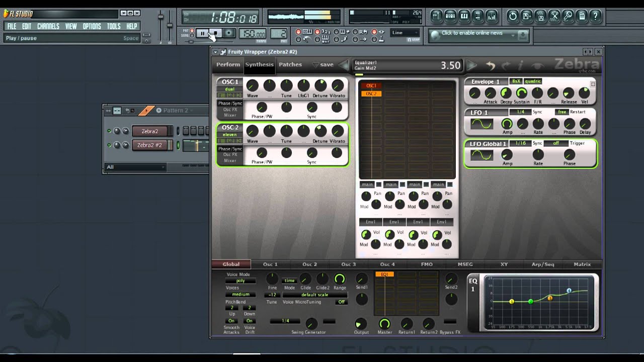
Task: Click the next preset arrow in Zebra
Action: 472,65
